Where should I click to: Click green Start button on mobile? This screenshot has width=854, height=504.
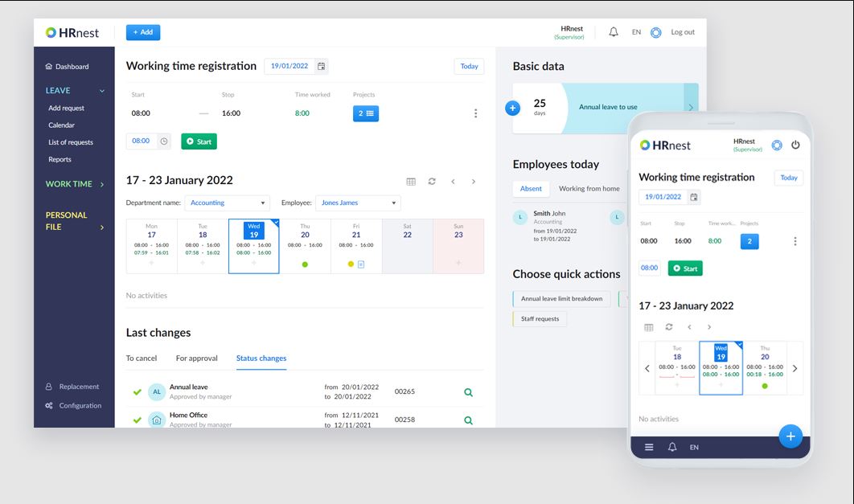point(685,268)
